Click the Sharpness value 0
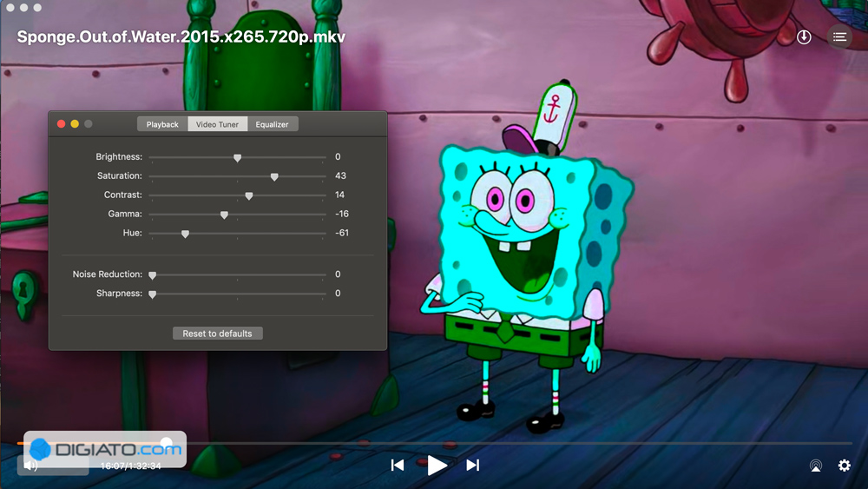868x489 pixels. (338, 293)
